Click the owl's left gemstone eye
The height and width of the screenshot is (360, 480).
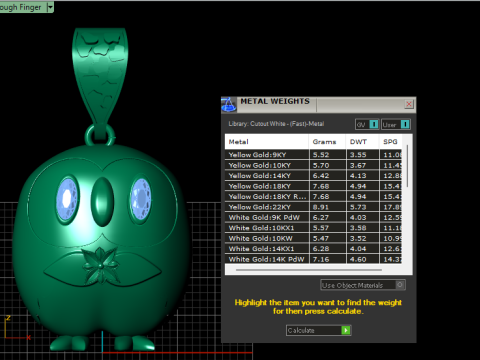(67, 199)
